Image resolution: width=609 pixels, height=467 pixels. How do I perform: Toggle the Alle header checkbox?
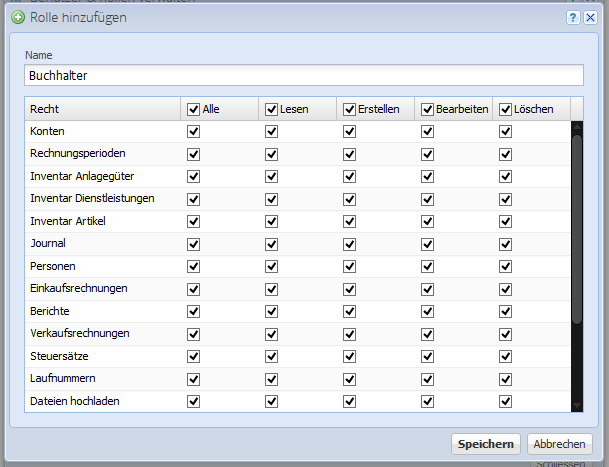pos(193,109)
